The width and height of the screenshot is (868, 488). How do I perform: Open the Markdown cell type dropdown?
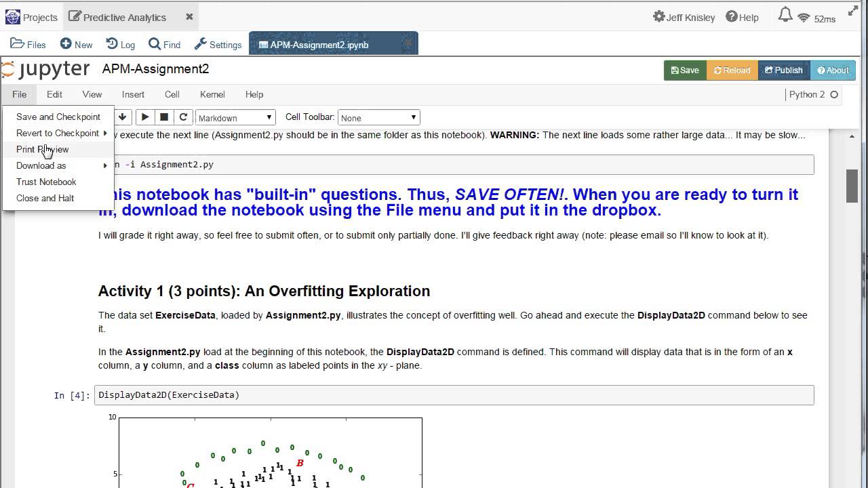(x=235, y=117)
